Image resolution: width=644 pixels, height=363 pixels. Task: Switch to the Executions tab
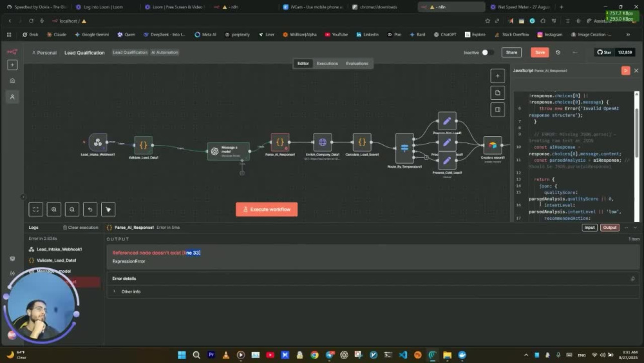coord(327,63)
